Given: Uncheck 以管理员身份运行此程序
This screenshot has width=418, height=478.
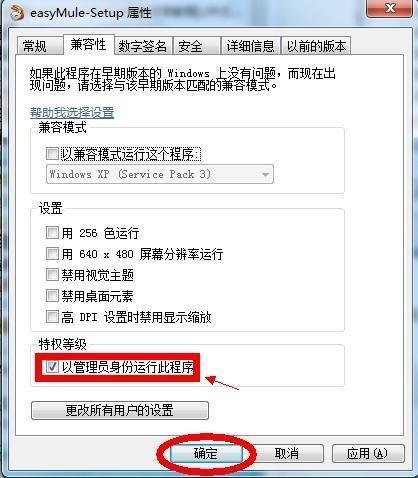Looking at the screenshot, I should pos(52,367).
